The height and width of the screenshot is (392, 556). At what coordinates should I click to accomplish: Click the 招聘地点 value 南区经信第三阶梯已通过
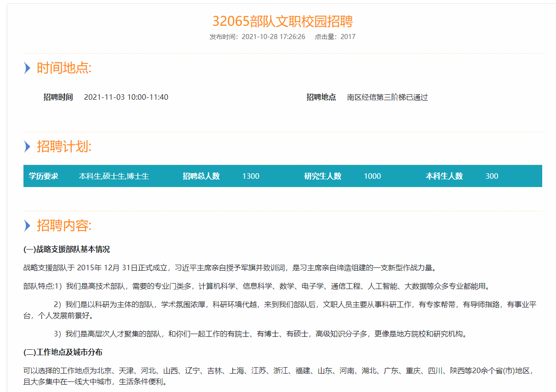pyautogui.click(x=387, y=97)
